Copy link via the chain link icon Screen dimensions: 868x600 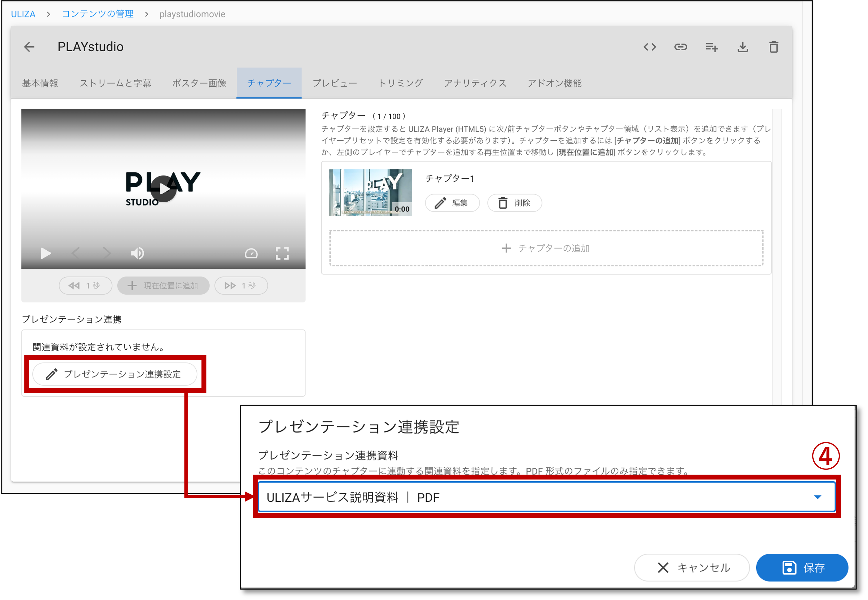(681, 47)
